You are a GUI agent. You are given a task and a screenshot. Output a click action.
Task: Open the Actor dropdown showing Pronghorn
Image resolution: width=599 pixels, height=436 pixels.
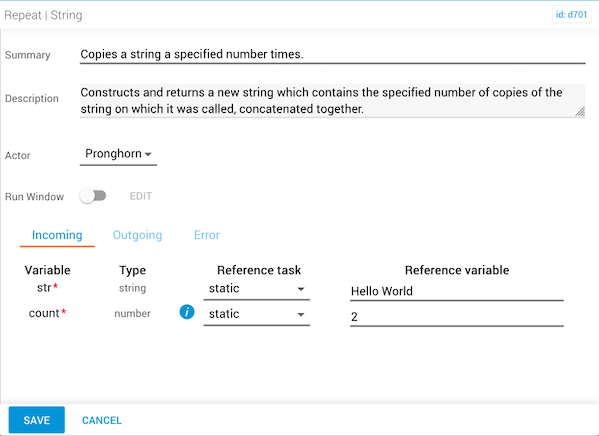118,154
